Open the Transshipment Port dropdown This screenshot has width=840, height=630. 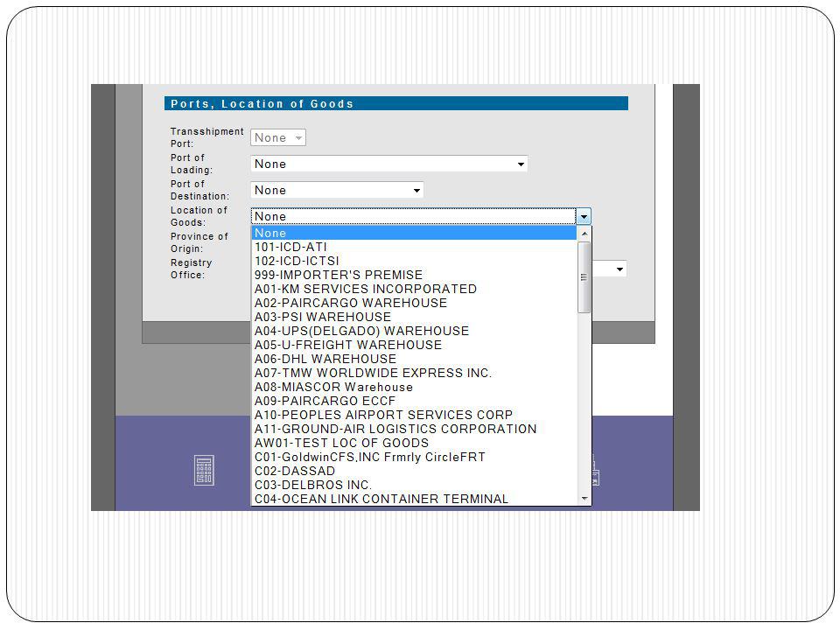click(x=278, y=137)
